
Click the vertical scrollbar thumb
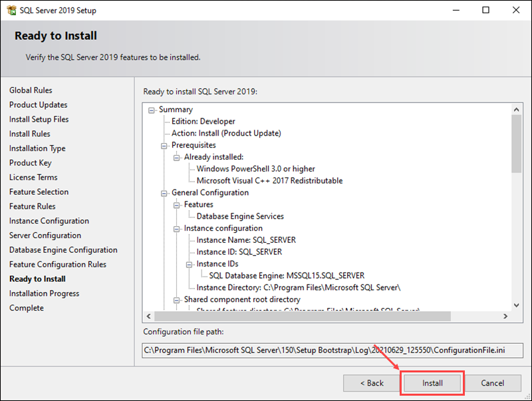[517, 144]
